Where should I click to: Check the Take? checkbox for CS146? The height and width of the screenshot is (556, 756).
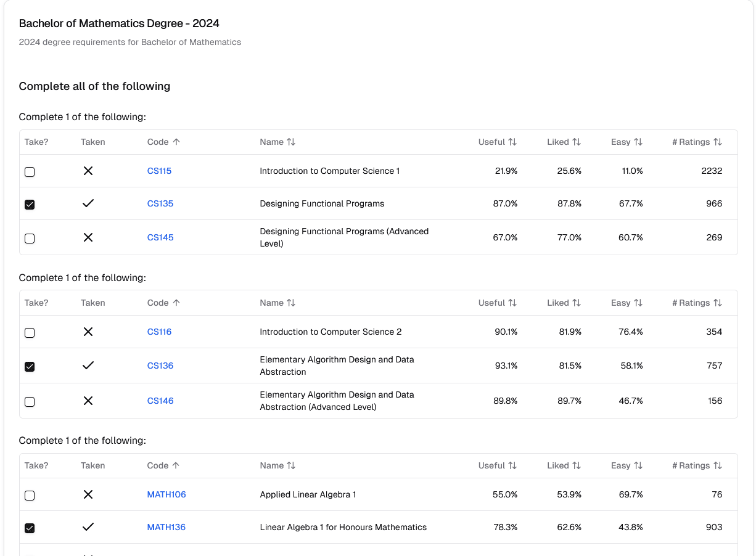coord(30,401)
